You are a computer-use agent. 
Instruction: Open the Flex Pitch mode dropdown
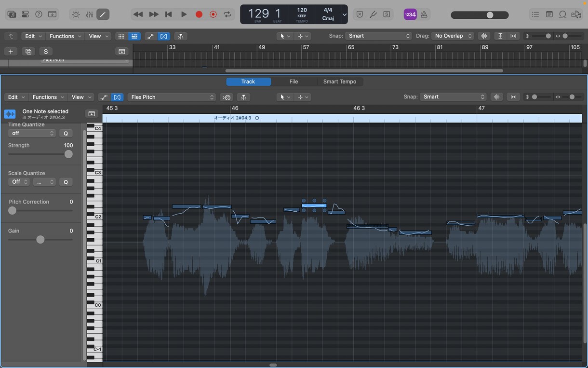tap(172, 97)
